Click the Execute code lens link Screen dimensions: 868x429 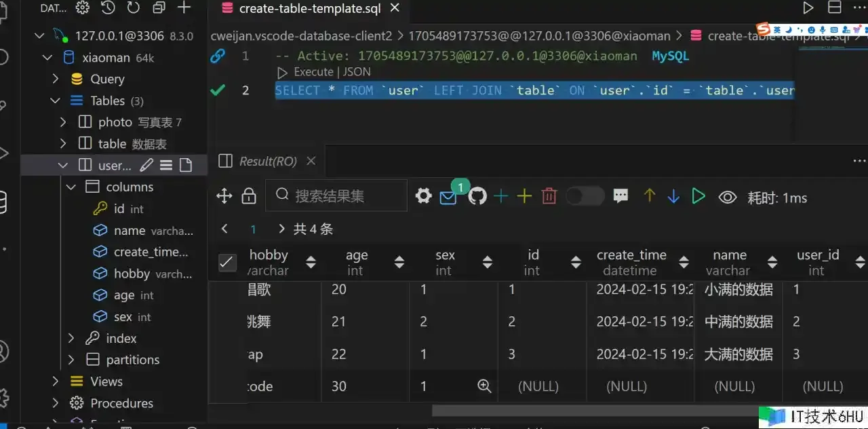313,72
